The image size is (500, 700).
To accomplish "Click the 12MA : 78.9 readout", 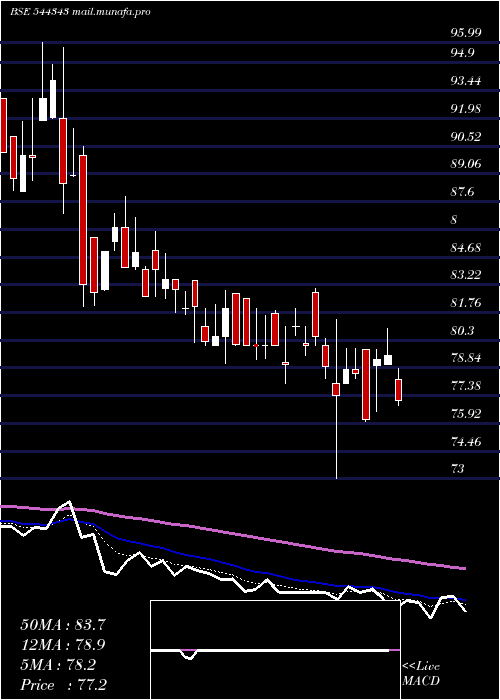I will 62,645.
